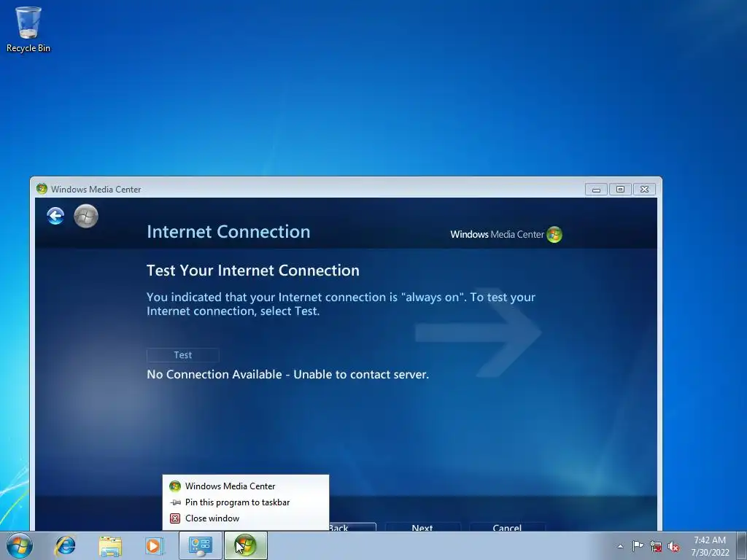Open Windows Explorer folder taskbar icon
Viewport: 747px width, 560px height.
(110, 545)
